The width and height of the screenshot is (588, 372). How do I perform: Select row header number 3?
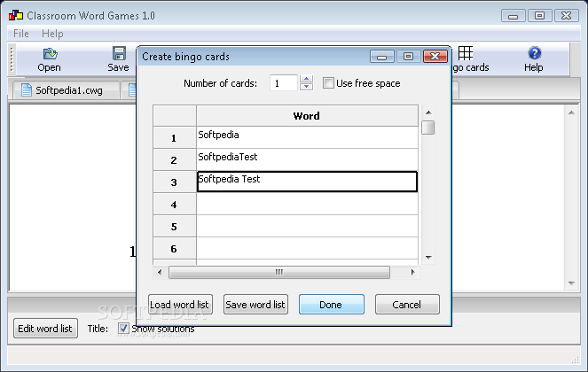(175, 182)
